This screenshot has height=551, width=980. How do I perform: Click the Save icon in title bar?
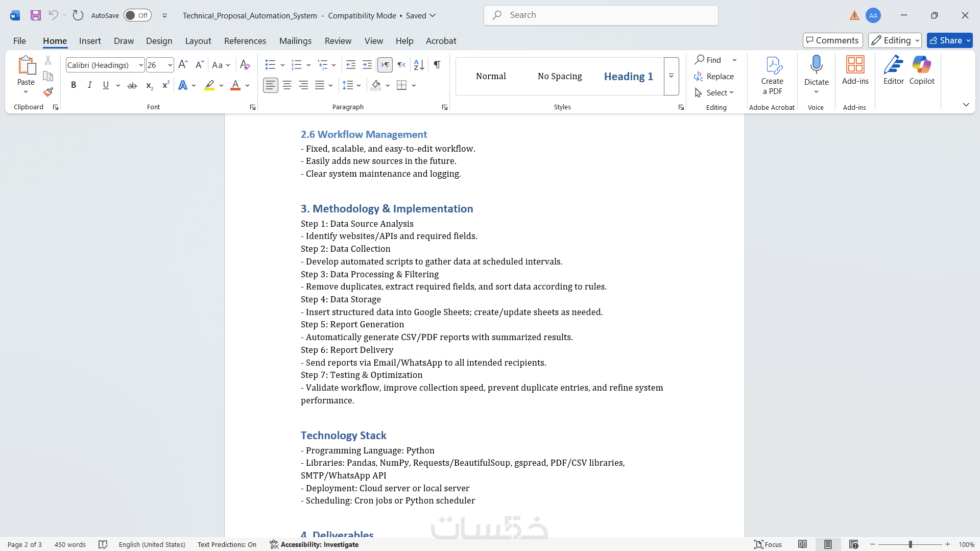point(35,15)
